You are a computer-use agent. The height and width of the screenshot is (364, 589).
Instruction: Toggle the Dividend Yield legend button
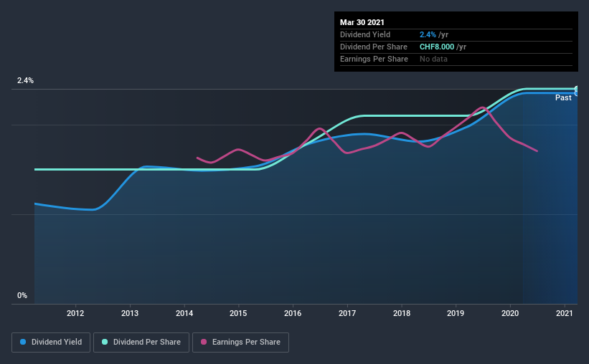[x=51, y=343]
